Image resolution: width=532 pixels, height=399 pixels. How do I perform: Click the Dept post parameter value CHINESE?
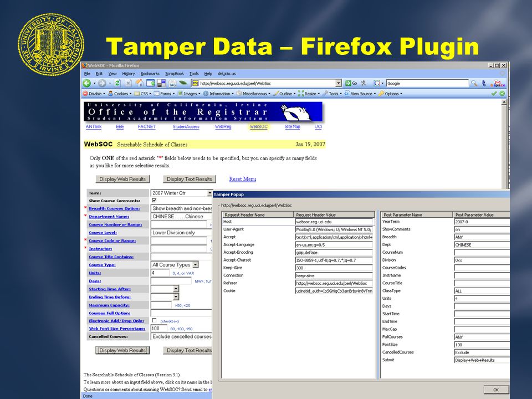482,245
